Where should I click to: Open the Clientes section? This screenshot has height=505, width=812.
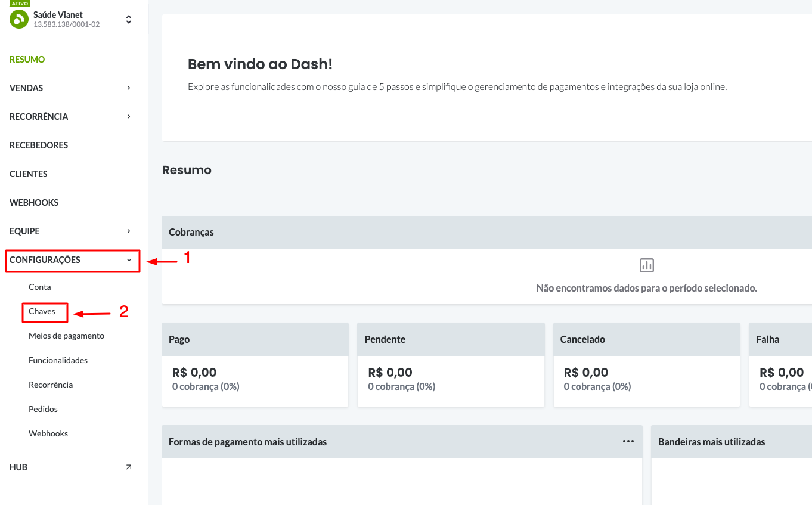click(29, 174)
